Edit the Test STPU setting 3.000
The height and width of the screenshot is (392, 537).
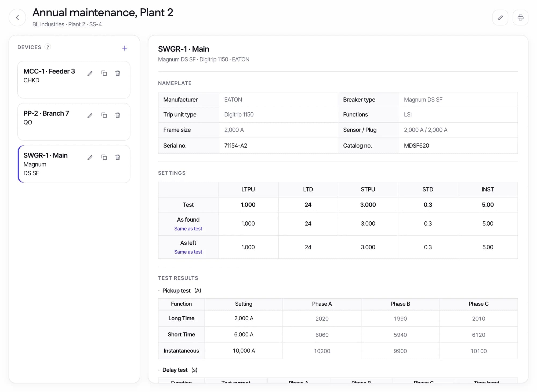[x=368, y=205]
